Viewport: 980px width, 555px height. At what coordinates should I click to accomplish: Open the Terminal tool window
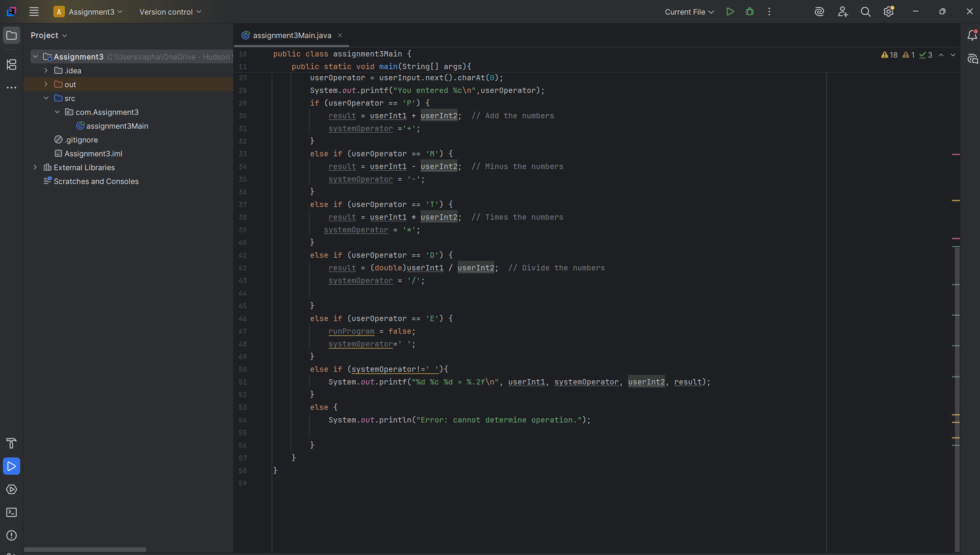(x=12, y=512)
